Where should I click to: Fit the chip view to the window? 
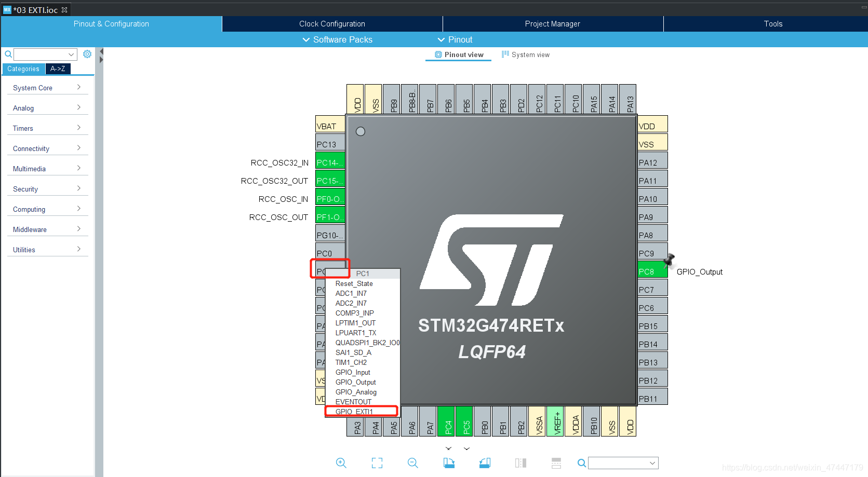377,463
